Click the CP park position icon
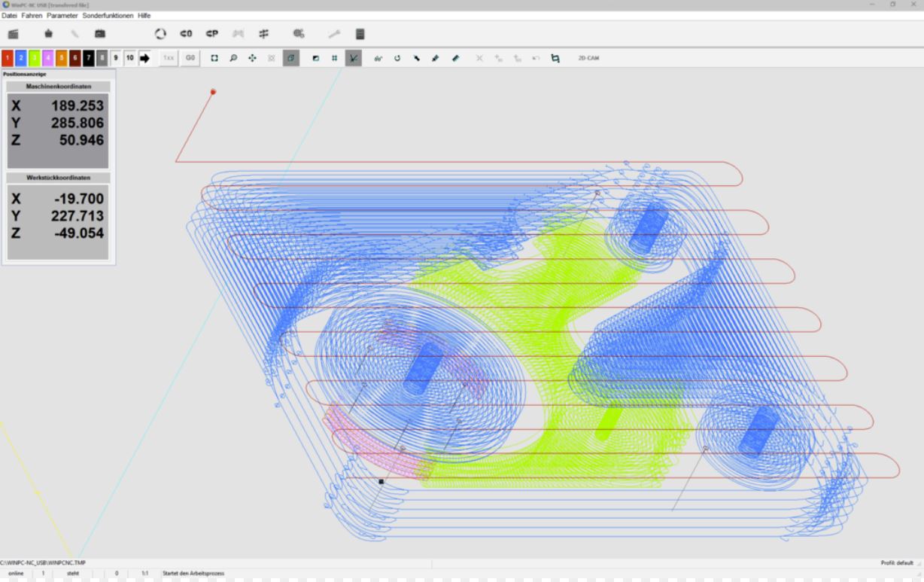924x582 pixels. 211,33
